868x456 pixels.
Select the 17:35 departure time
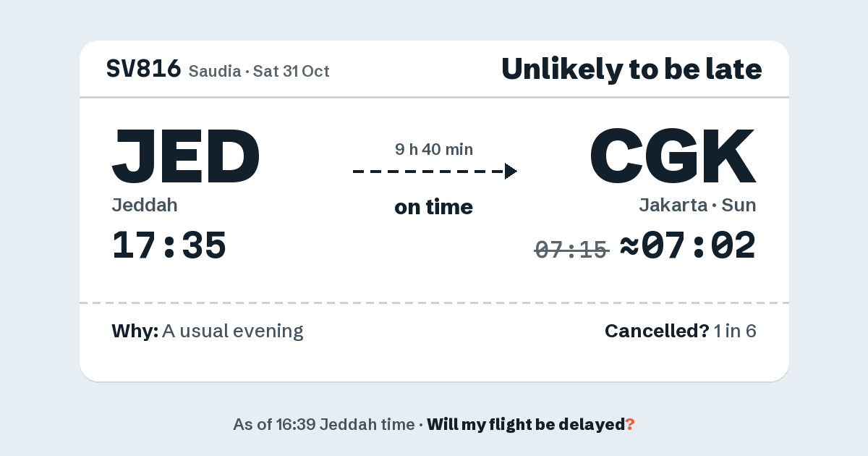pyautogui.click(x=169, y=245)
